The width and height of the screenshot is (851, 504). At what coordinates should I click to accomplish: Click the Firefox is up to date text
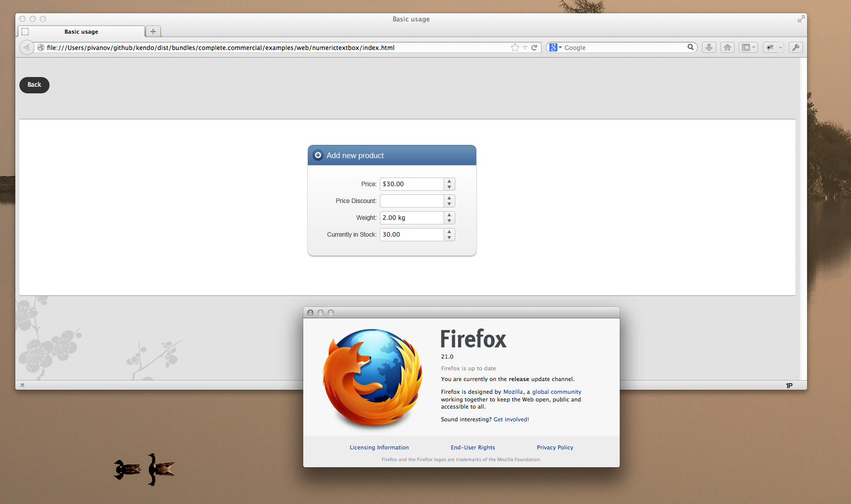pos(469,368)
